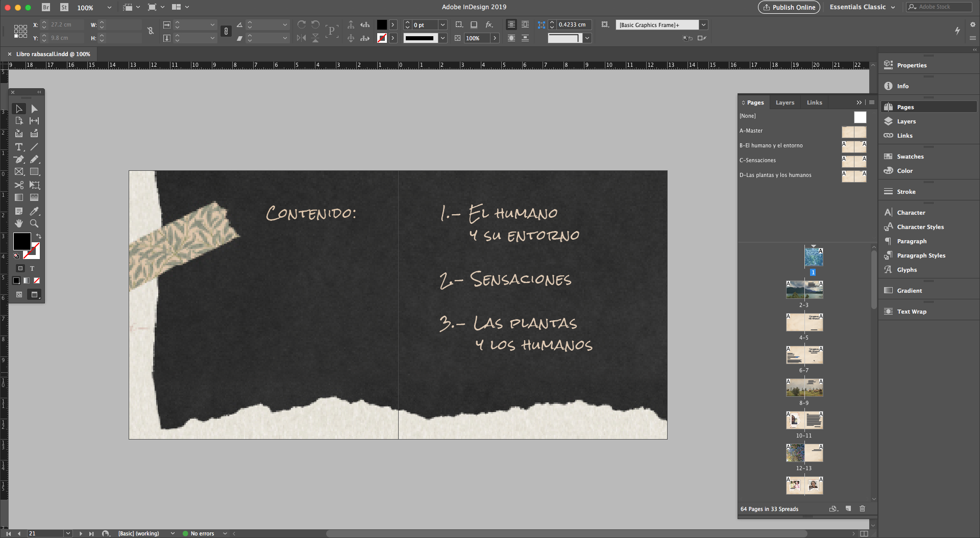The height and width of the screenshot is (538, 980).
Task: Open the stroke weight dropdown
Action: (x=443, y=24)
